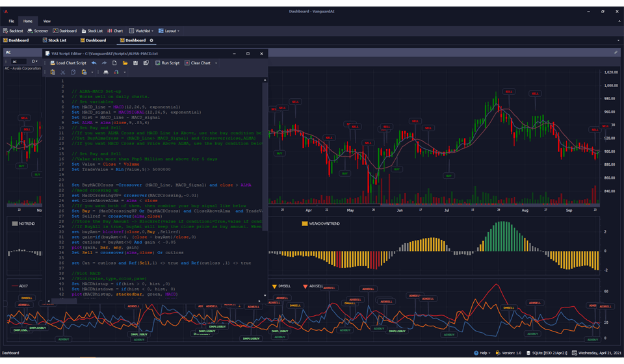Viewport: 624px width, 364px height.
Task: Toggle the NOTREND legend item
Action: click(23, 224)
